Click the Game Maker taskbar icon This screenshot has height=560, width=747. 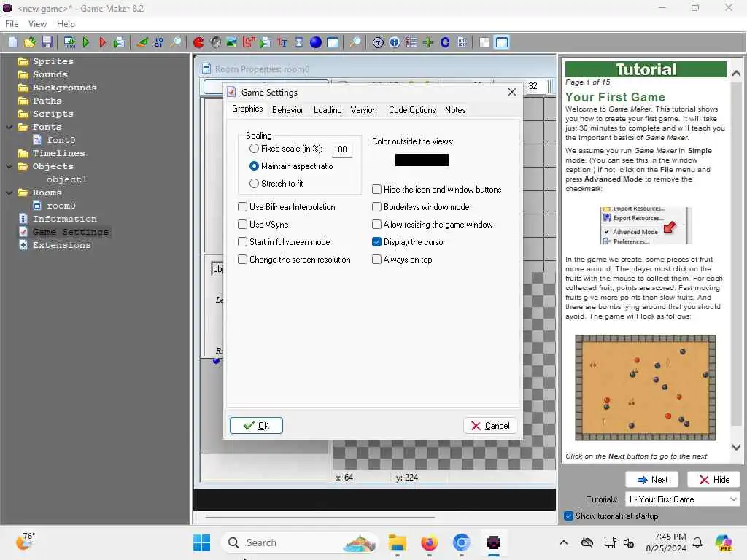(x=494, y=542)
